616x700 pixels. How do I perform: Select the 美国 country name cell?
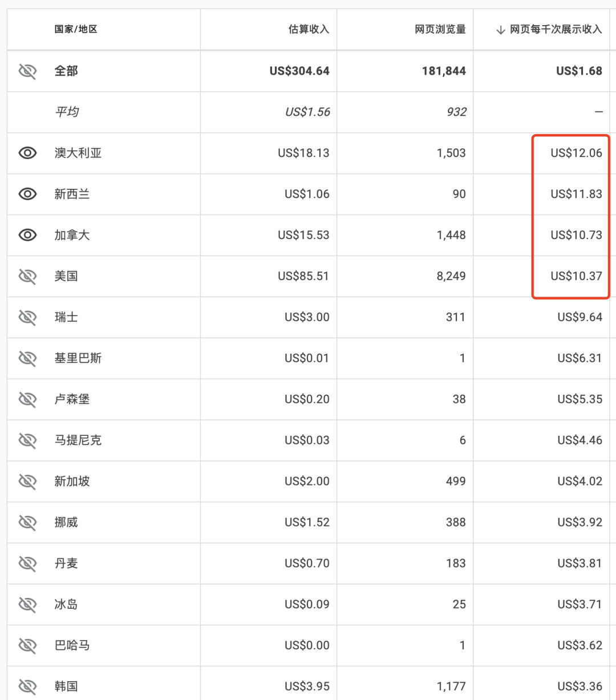coord(66,276)
